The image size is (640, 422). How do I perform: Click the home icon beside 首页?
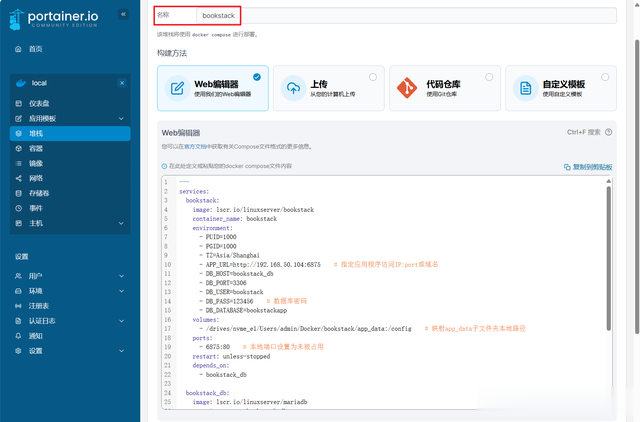point(18,49)
